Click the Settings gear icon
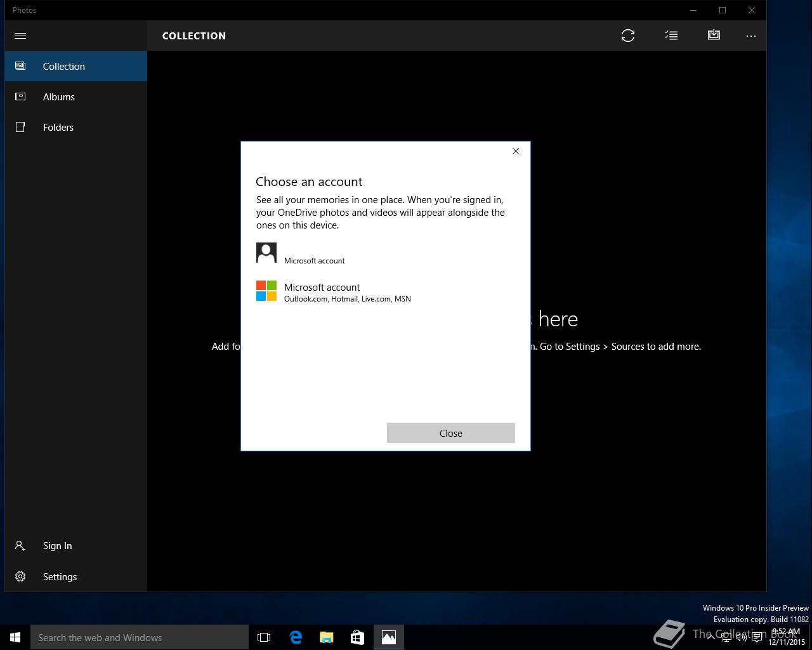The width and height of the screenshot is (812, 650). click(20, 576)
